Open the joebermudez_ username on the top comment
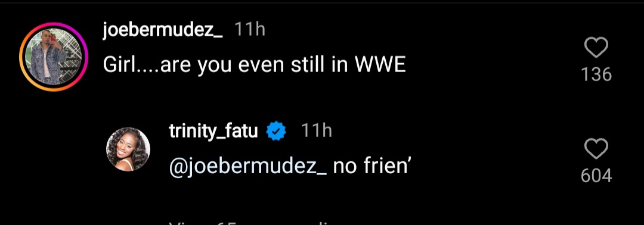Screen dimensions: 644x225 [x=163, y=30]
